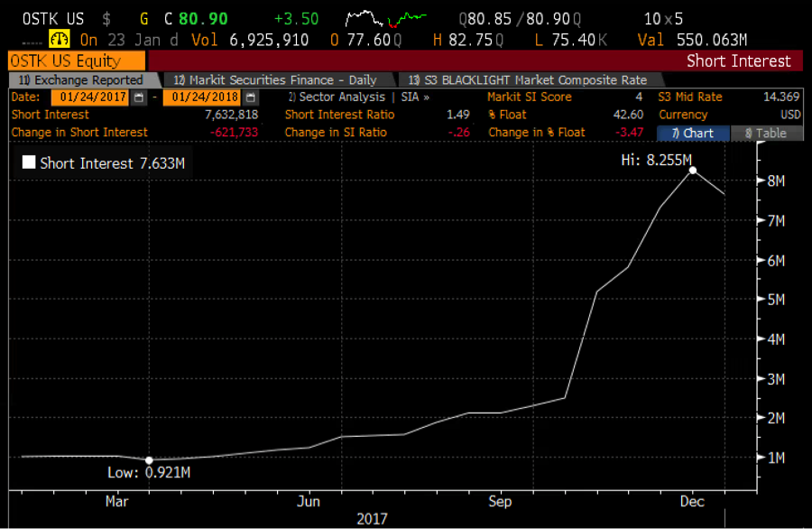This screenshot has width=812, height=529.
Task: Click the intraday price sparkline chart
Action: coord(387,19)
